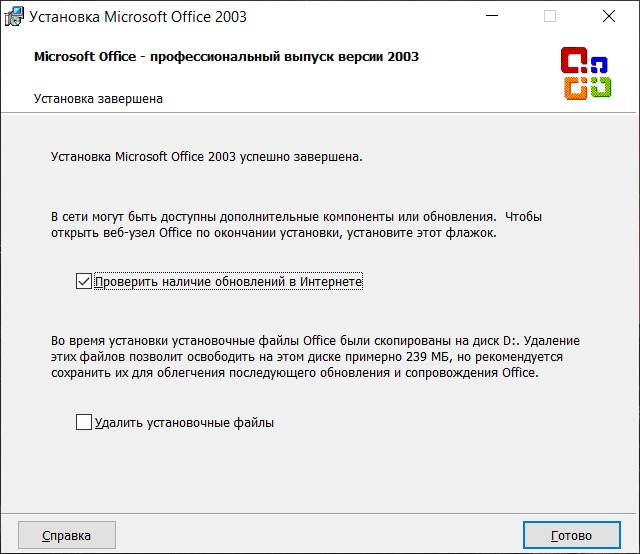Click the message успешно завершена
Image resolution: width=640 pixels, height=554 pixels.
point(301,157)
